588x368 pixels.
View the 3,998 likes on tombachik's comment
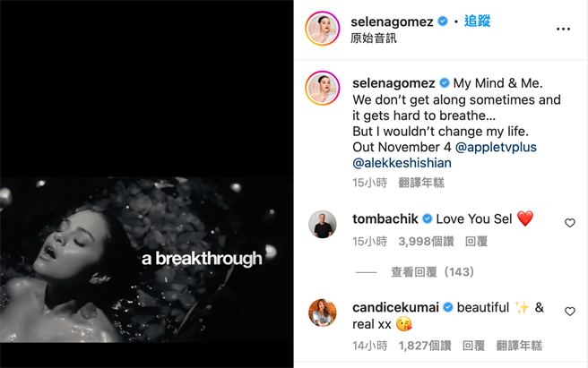pos(424,241)
